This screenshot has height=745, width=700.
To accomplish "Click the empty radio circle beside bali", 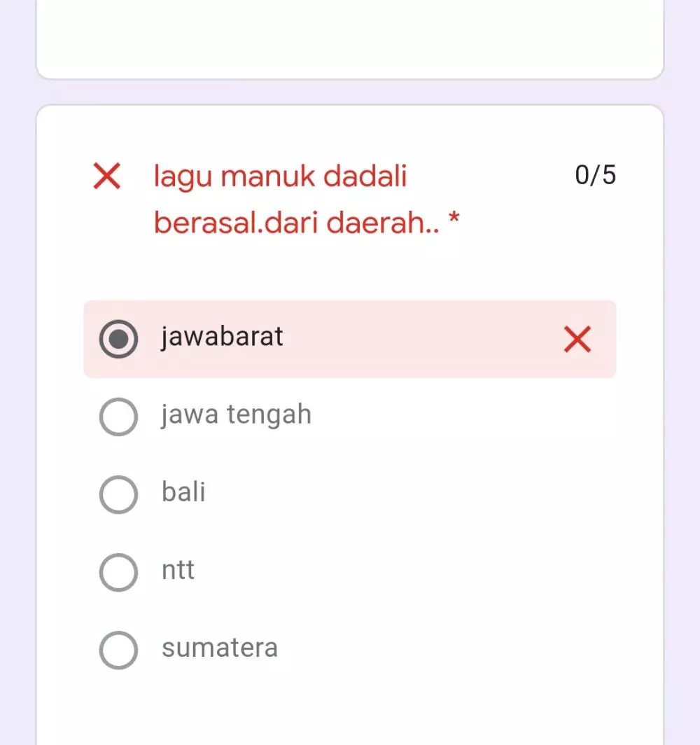I will (118, 495).
